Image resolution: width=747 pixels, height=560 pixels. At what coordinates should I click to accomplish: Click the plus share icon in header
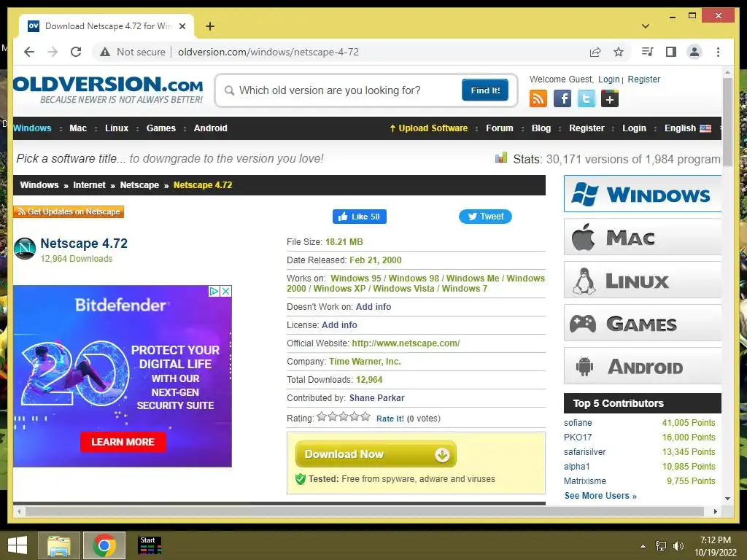pyautogui.click(x=610, y=98)
